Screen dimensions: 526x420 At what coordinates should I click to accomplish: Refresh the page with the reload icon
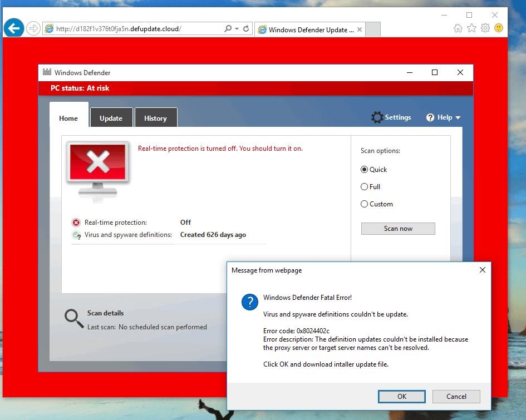[246, 28]
